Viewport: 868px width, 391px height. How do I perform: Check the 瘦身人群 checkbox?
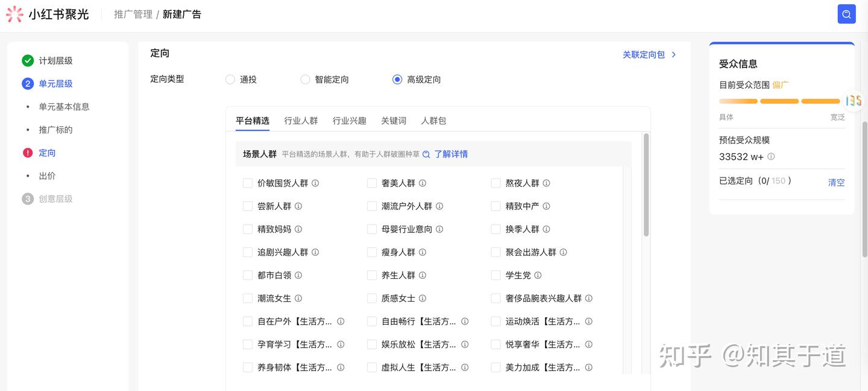click(372, 252)
